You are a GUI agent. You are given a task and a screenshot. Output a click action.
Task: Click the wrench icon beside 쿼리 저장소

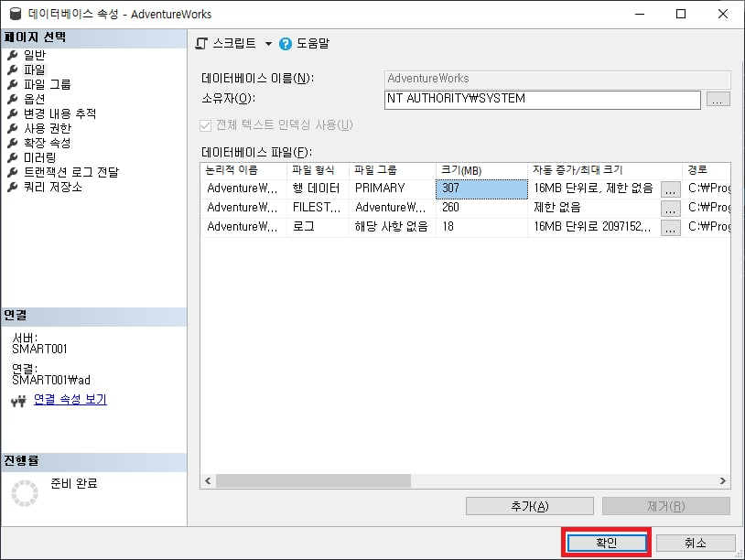[13, 188]
